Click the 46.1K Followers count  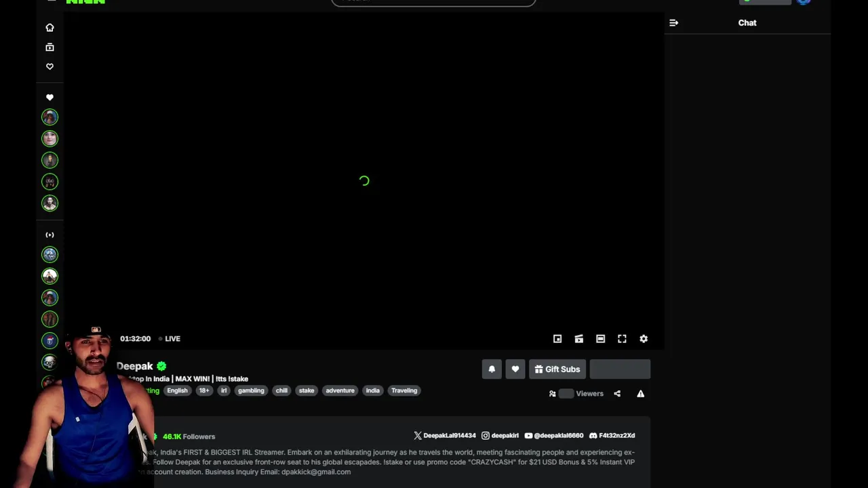coord(189,436)
